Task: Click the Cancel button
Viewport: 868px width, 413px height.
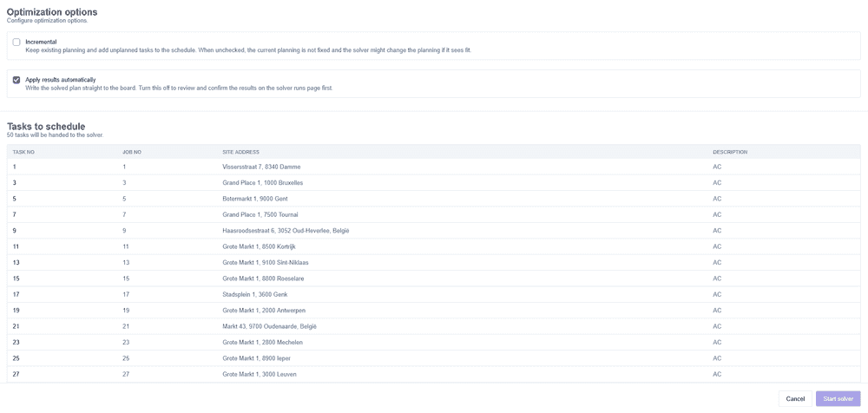Action: (x=795, y=398)
